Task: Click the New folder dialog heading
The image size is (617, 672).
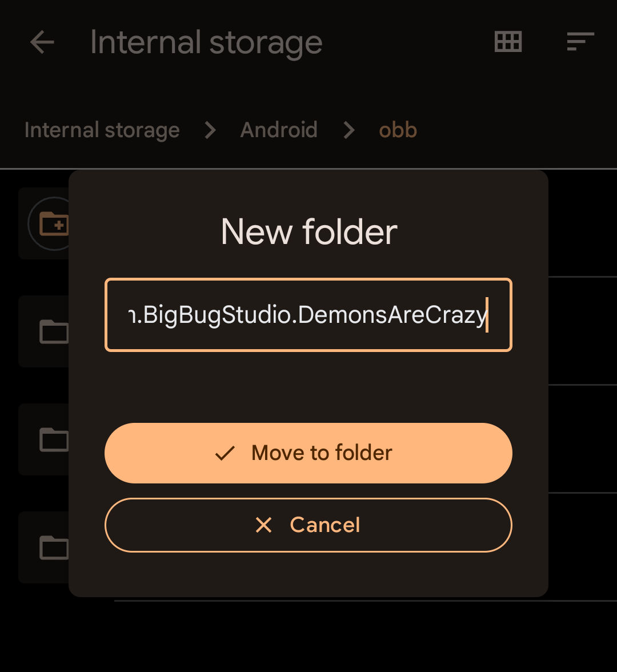Action: click(309, 232)
